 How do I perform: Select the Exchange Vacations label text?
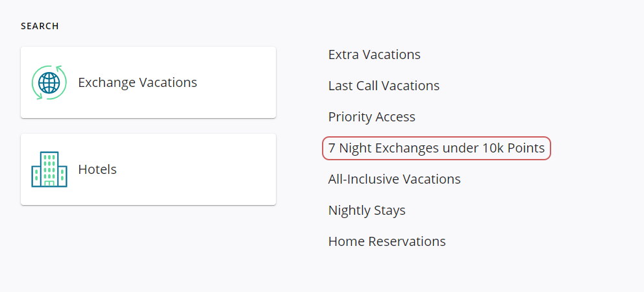pos(138,82)
